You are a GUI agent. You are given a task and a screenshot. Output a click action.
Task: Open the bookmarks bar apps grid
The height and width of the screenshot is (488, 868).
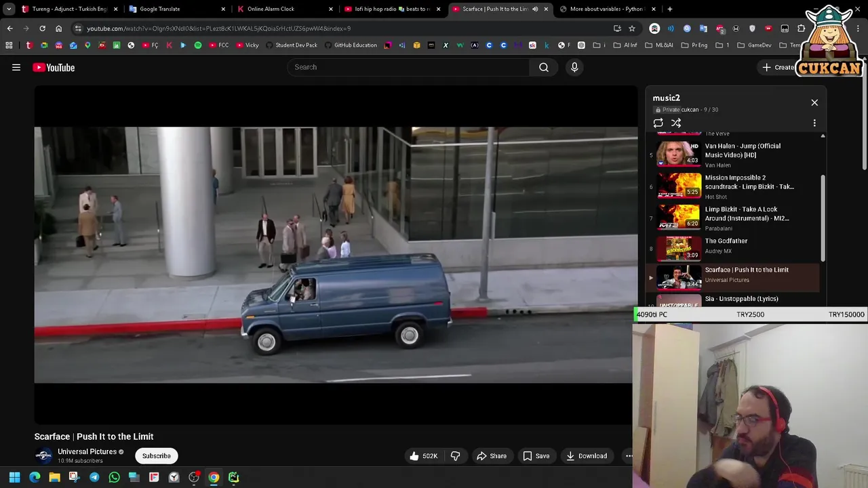click(x=9, y=45)
